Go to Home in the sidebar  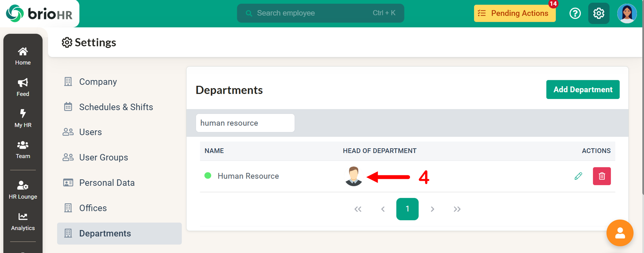pyautogui.click(x=23, y=56)
